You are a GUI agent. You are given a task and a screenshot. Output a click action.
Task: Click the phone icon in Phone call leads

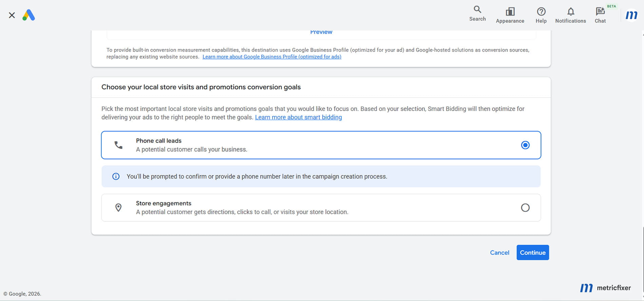(118, 145)
